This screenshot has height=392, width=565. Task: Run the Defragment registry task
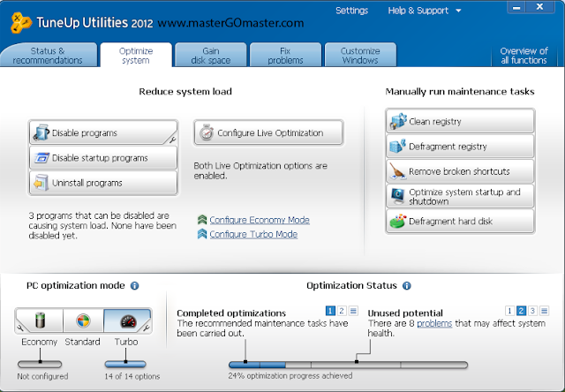click(x=460, y=146)
